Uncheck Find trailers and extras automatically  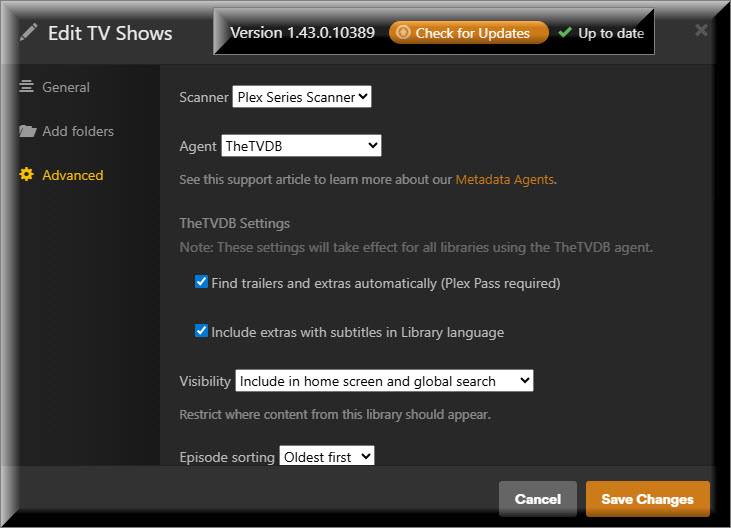pyautogui.click(x=201, y=282)
